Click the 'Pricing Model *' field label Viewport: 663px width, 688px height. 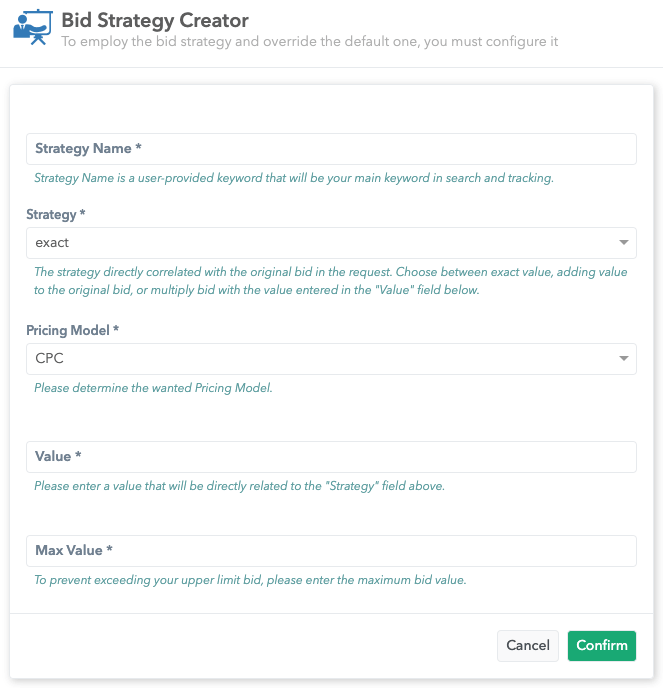pyautogui.click(x=76, y=331)
